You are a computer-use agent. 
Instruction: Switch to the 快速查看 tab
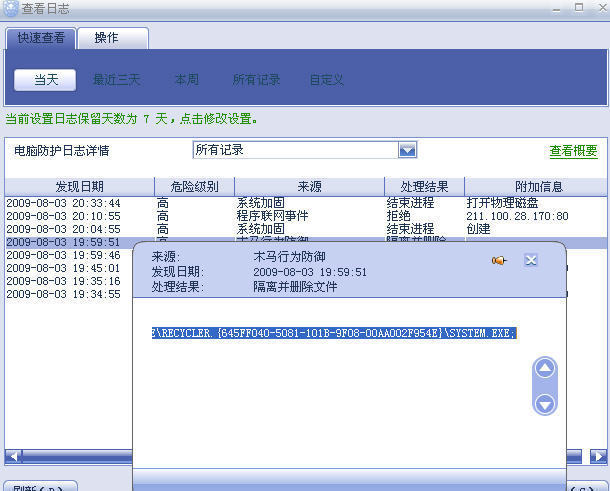tap(40, 38)
